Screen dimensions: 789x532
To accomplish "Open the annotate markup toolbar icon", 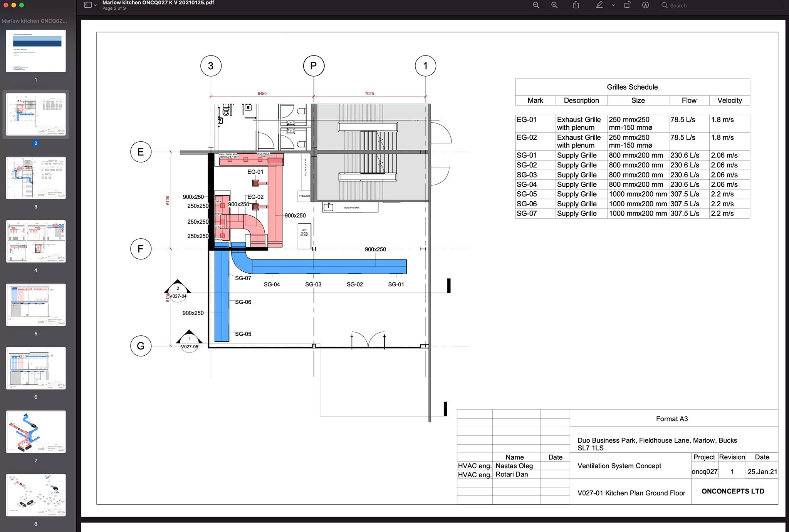I will coord(646,5).
